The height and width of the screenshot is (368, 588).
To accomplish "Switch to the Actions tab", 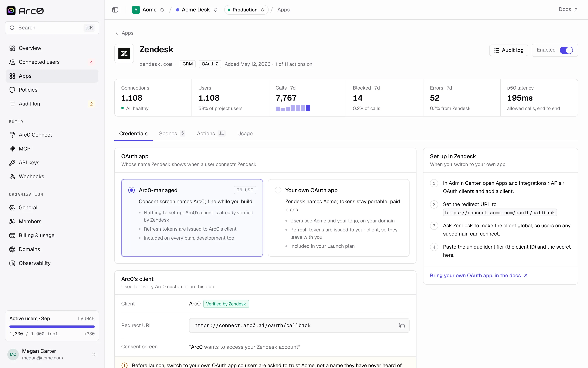I will point(211,134).
